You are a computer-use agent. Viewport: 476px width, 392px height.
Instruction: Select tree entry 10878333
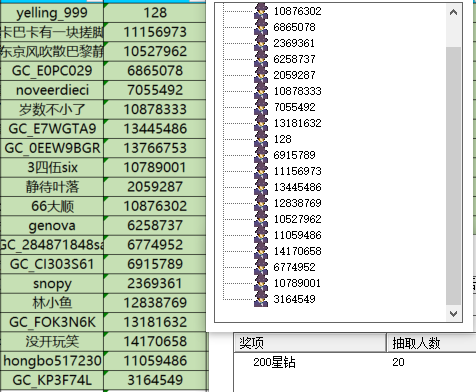coord(297,91)
